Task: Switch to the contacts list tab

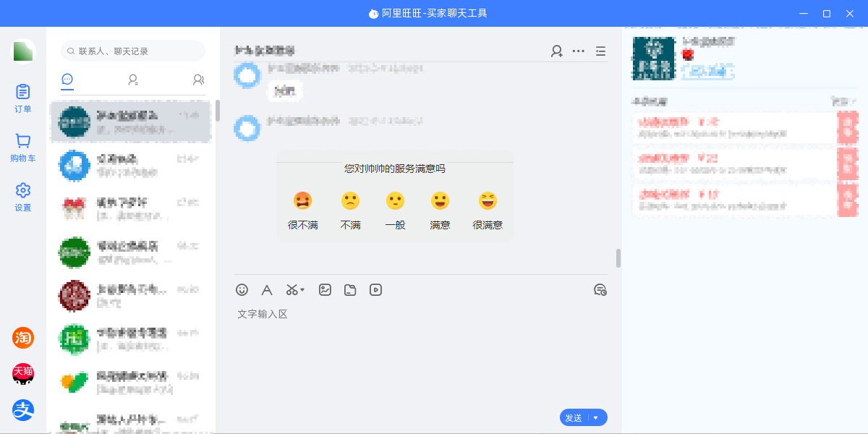Action: (x=133, y=80)
